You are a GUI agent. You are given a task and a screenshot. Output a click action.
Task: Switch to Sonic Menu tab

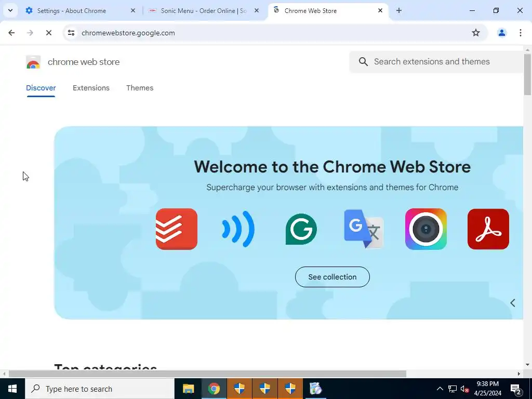tap(204, 11)
